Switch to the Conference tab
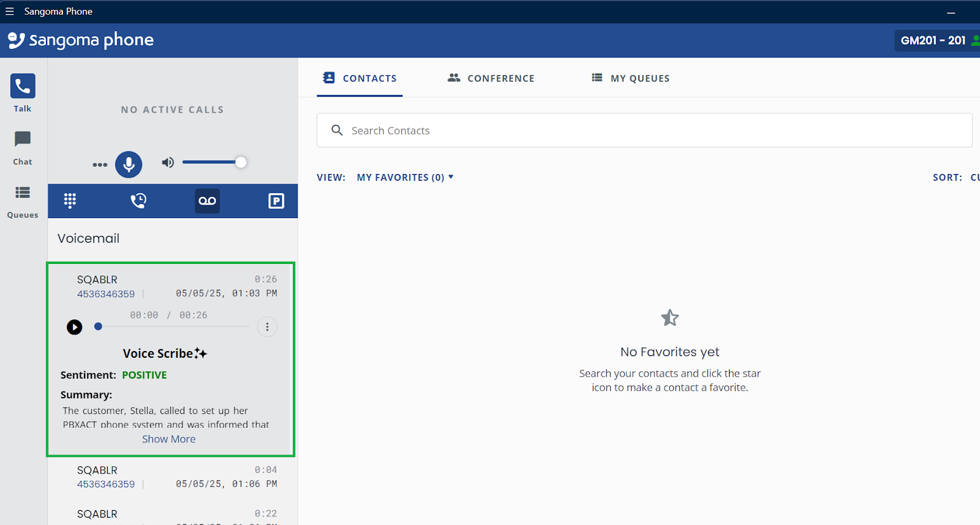The height and width of the screenshot is (525, 980). [x=491, y=78]
